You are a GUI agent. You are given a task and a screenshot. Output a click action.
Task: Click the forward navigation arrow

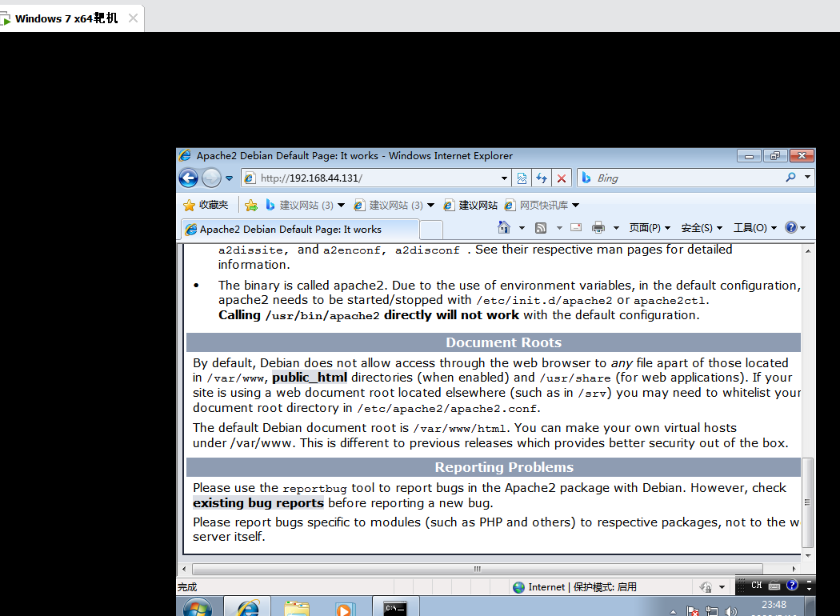211,178
